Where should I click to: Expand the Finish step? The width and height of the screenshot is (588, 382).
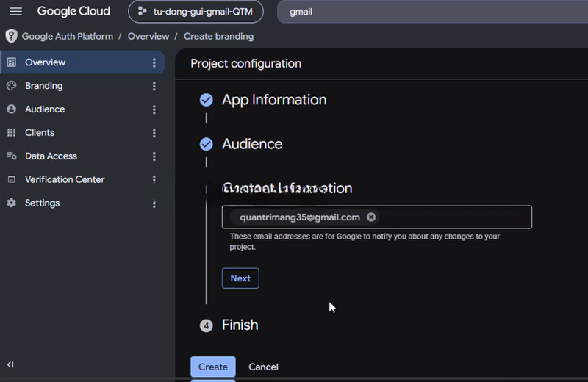[240, 325]
